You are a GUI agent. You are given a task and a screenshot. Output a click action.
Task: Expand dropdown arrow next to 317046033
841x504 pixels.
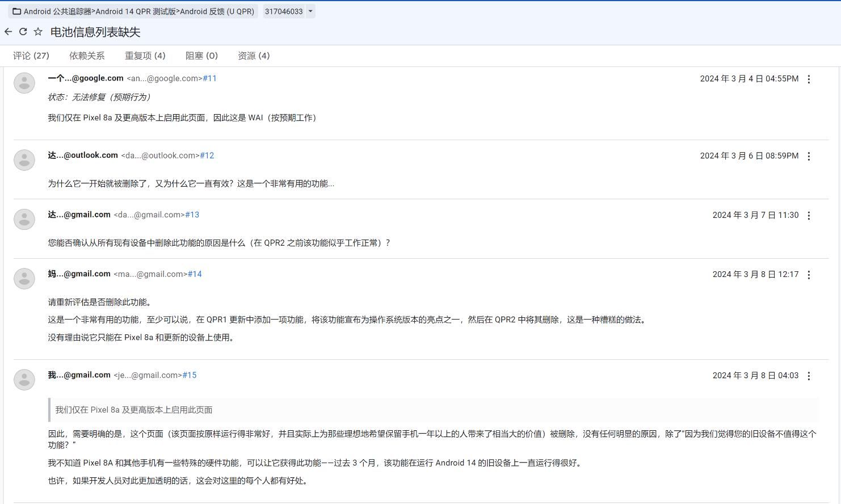[310, 11]
